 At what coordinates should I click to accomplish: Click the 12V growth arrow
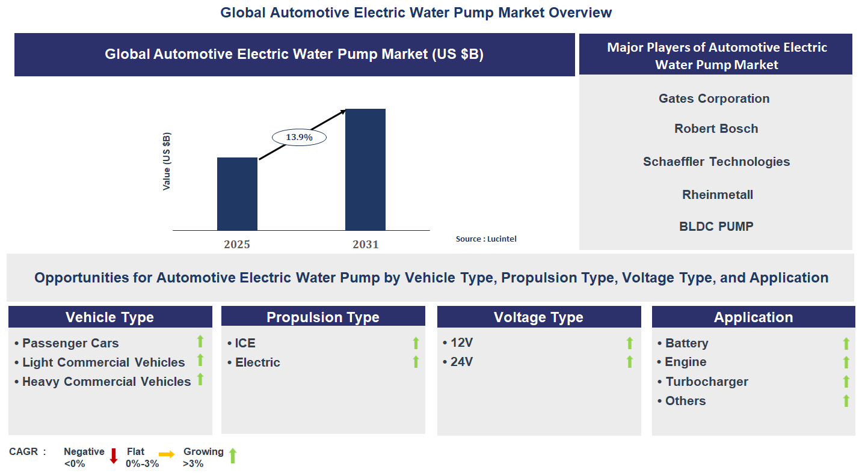click(x=629, y=341)
